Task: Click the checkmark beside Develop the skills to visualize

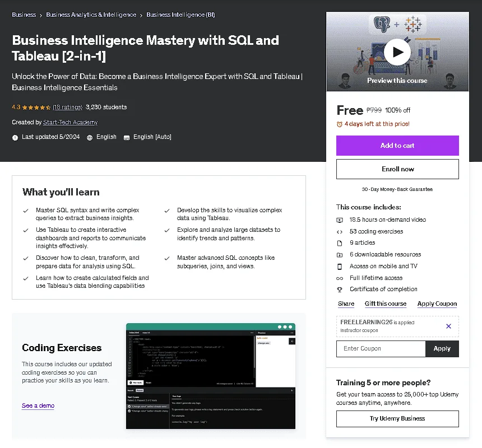Action: pyautogui.click(x=167, y=211)
